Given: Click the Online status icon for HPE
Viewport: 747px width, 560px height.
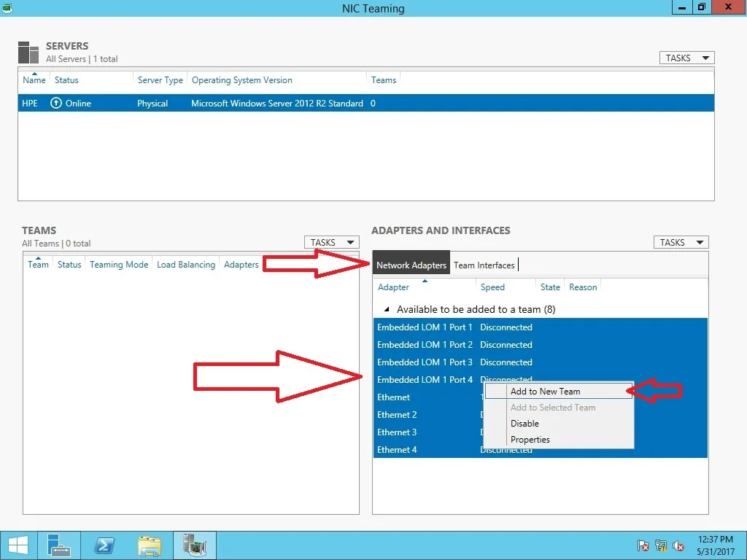Looking at the screenshot, I should pos(56,103).
